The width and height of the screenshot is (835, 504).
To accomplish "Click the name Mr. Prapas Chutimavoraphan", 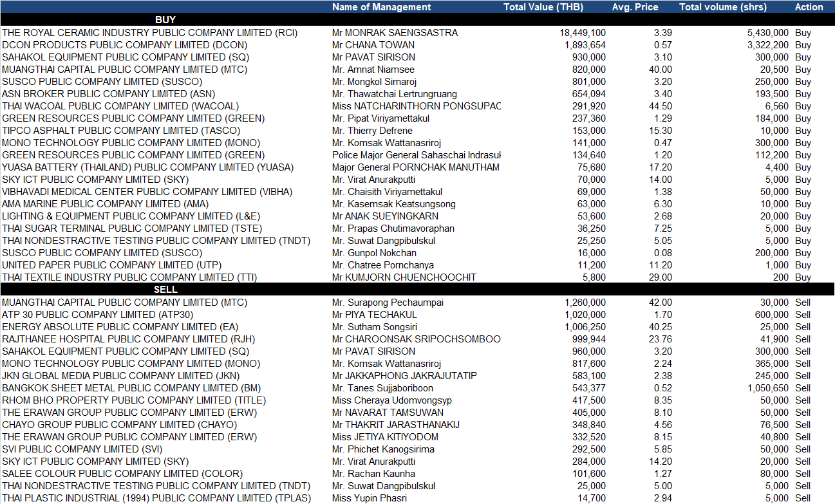I will point(393,228).
